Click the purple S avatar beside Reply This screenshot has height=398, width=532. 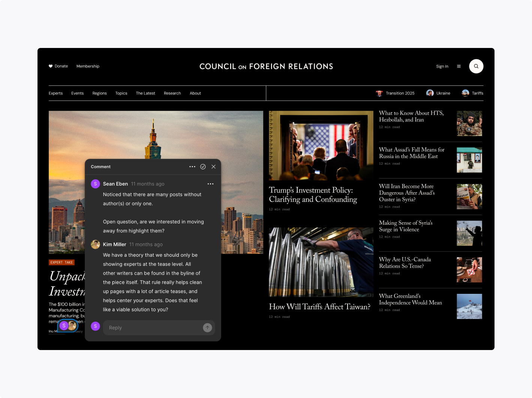(x=95, y=326)
